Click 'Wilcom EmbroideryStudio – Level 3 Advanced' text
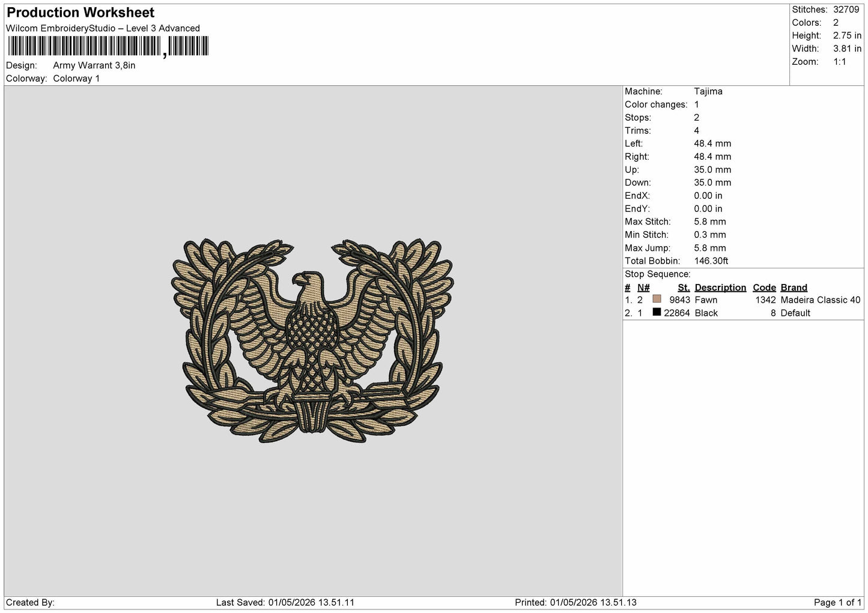Screen dimensions: 868x613 pyautogui.click(x=103, y=28)
